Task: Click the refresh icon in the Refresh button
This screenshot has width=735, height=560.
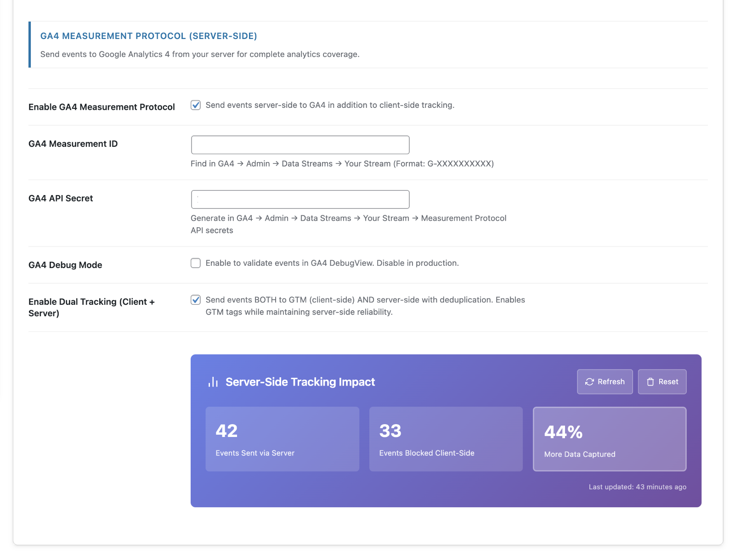Action: (x=590, y=381)
